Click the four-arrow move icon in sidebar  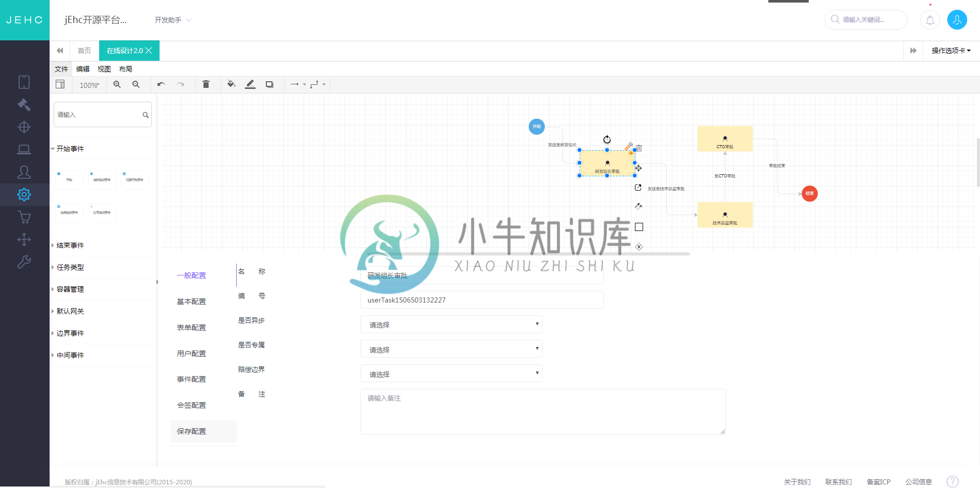click(x=24, y=240)
